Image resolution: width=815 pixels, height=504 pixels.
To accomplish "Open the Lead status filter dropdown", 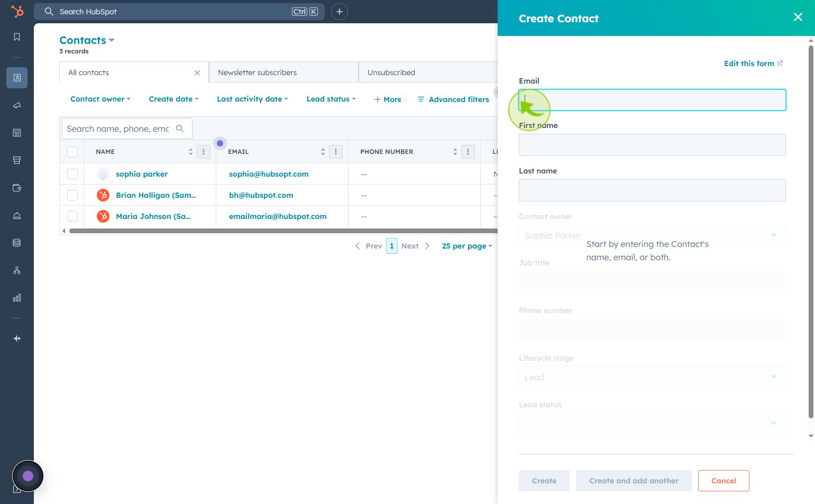I will tap(331, 99).
